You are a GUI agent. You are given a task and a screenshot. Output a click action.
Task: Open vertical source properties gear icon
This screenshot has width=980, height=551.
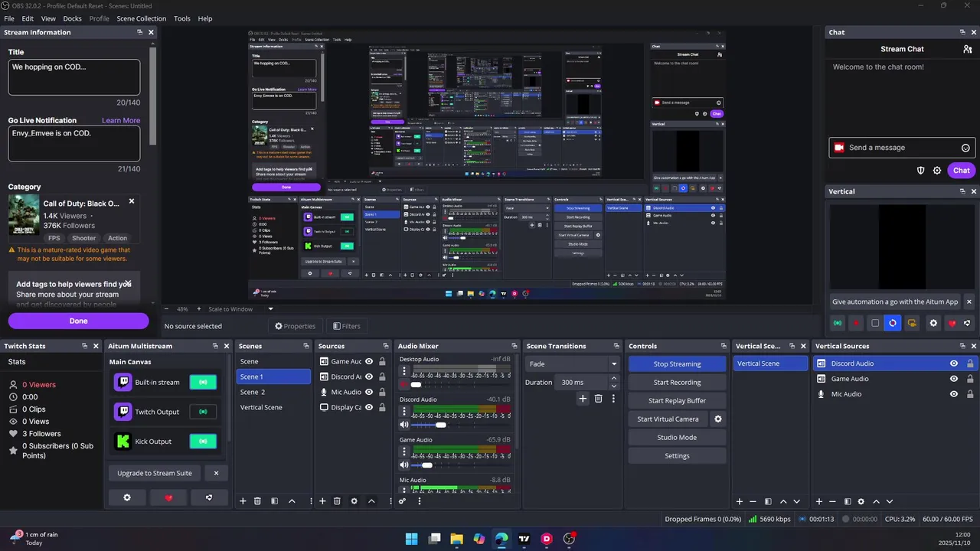[x=861, y=501]
